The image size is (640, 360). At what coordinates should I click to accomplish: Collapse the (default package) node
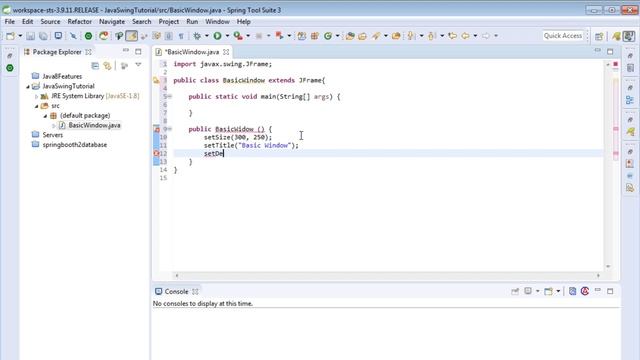click(x=45, y=116)
